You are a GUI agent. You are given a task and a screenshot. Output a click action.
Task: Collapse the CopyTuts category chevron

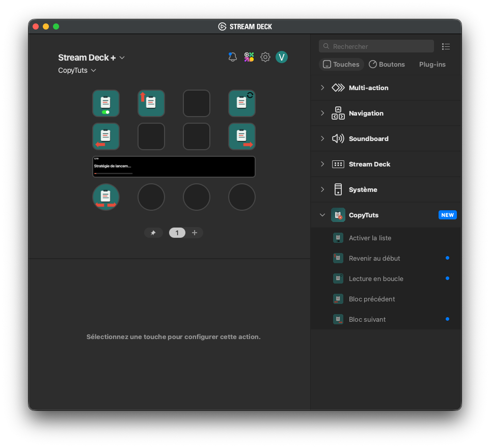click(x=322, y=215)
